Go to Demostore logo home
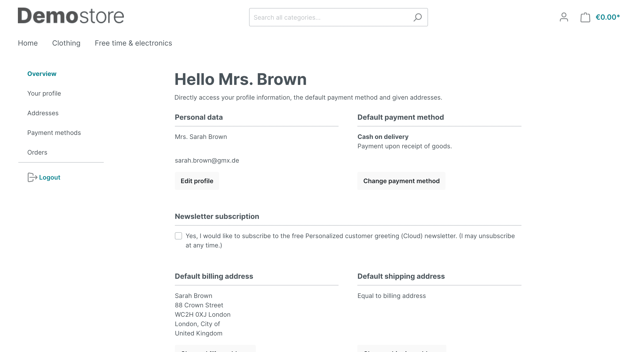Screen dimensions: 644x352 point(71,15)
